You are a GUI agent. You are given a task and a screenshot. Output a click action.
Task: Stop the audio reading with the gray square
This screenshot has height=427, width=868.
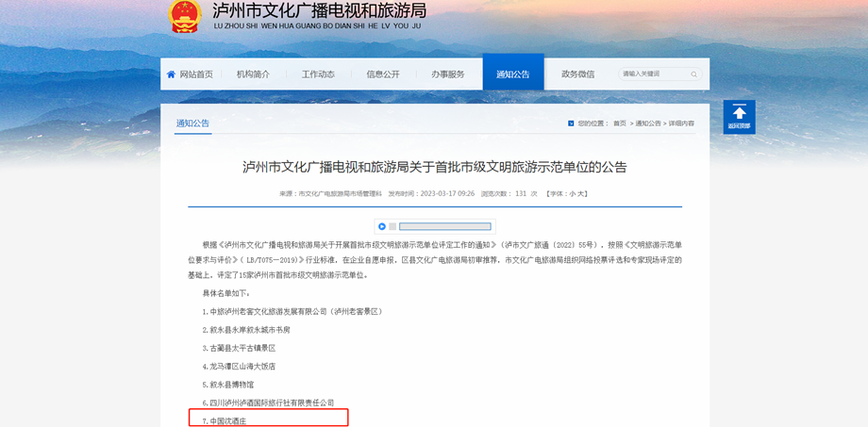pyautogui.click(x=392, y=226)
